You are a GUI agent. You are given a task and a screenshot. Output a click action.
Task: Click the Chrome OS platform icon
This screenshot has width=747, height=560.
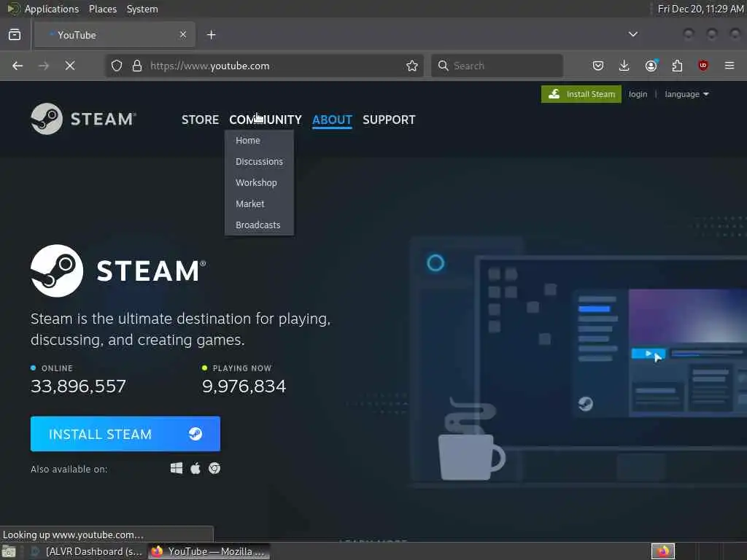point(214,469)
